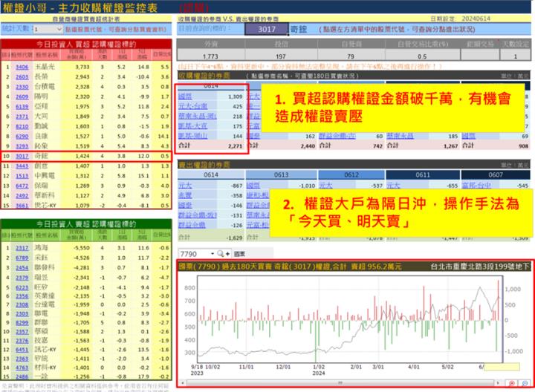The image size is (535, 392).
Task: Open stock code 2454 聯發科
Action: click(x=22, y=268)
